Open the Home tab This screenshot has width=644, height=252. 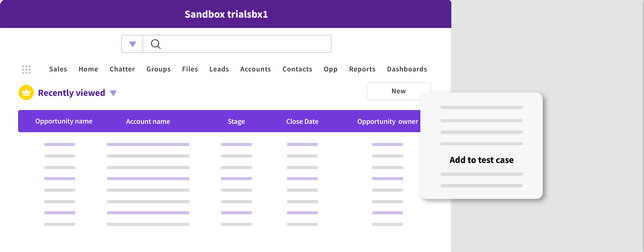click(x=88, y=69)
